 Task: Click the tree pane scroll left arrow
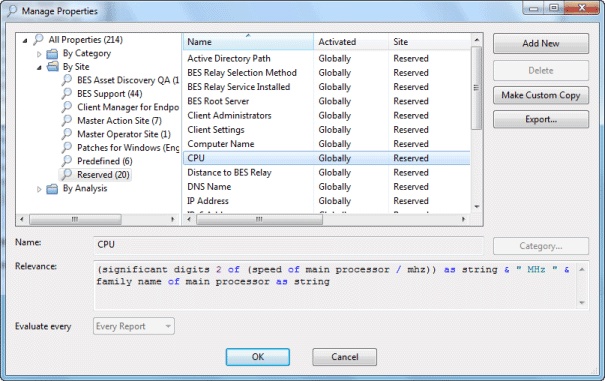click(x=22, y=219)
